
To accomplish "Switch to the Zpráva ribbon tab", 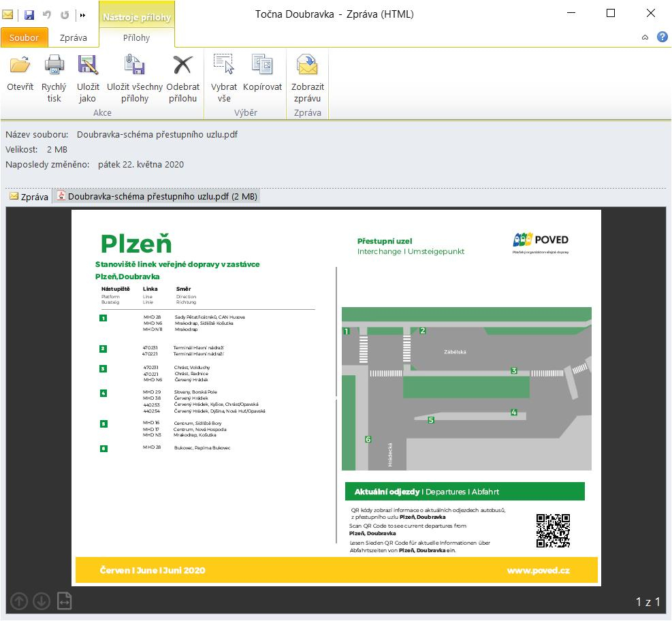I will (74, 37).
